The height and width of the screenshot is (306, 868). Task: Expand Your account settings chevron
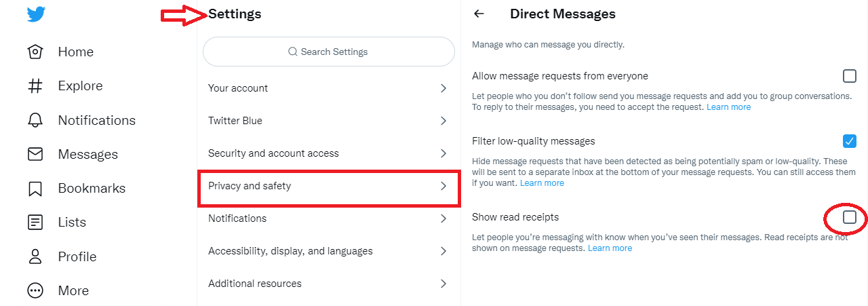pos(443,88)
